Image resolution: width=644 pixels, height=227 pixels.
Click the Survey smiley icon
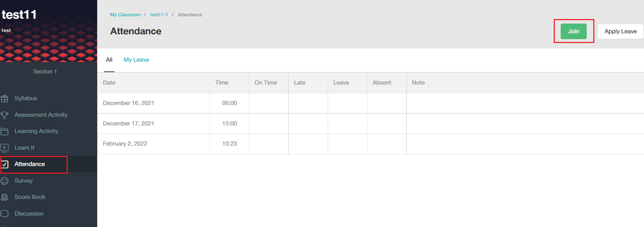click(5, 181)
